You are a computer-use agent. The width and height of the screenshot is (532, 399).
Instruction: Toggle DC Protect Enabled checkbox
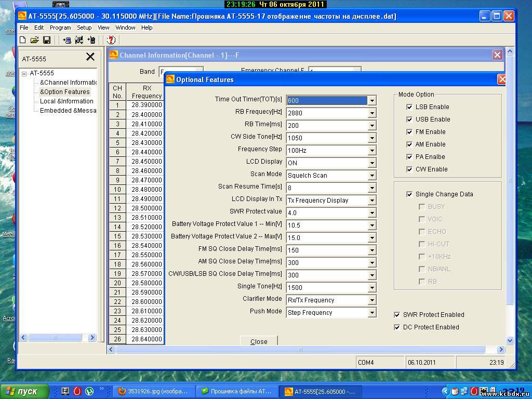click(x=397, y=327)
